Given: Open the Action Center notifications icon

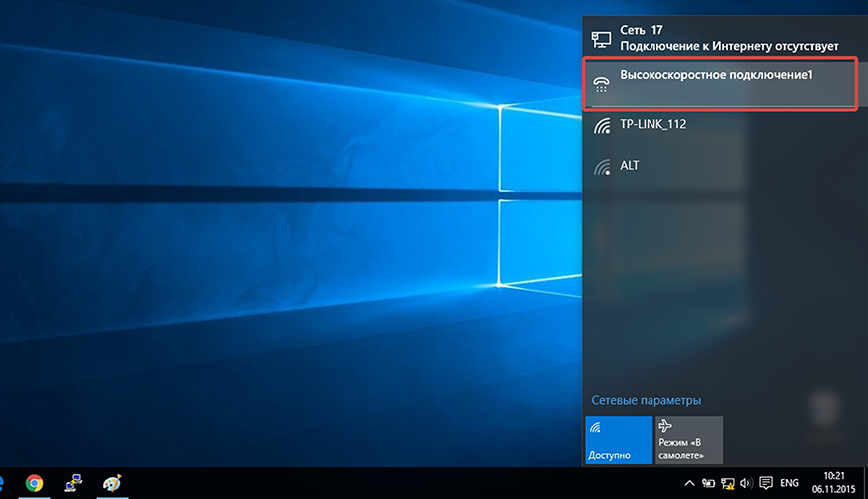Looking at the screenshot, I should pyautogui.click(x=766, y=483).
